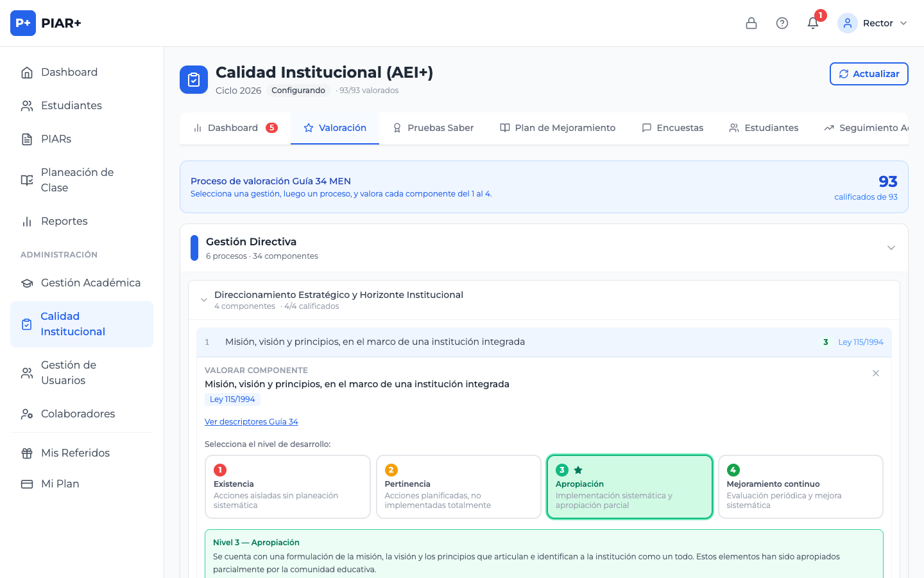Select level 1 Existencia
Viewport: 924px width, 578px height.
click(287, 487)
